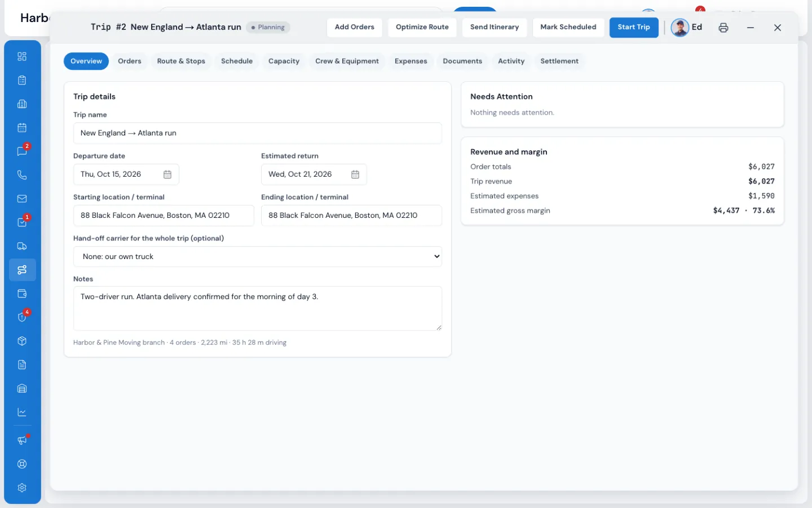Switch to the Orders tab
Screen dimensions: 812x508
tap(130, 61)
